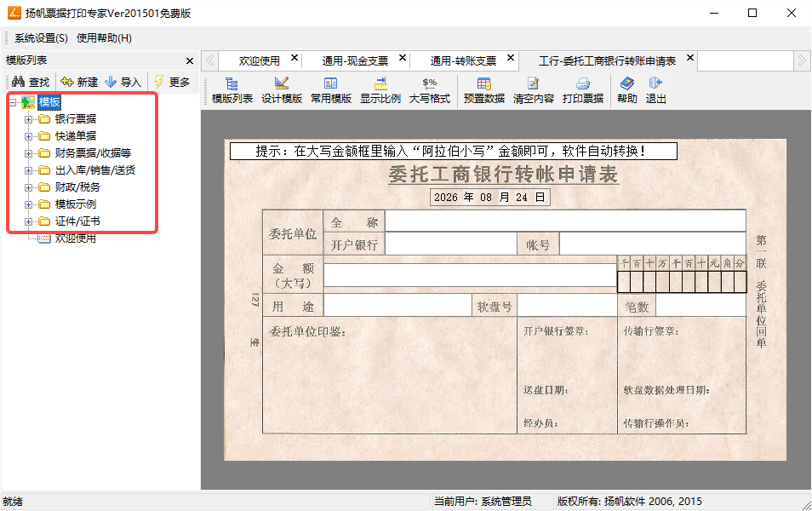Open the 模版列表 toolbar icon
Screen dimensions: 812x511
point(232,90)
